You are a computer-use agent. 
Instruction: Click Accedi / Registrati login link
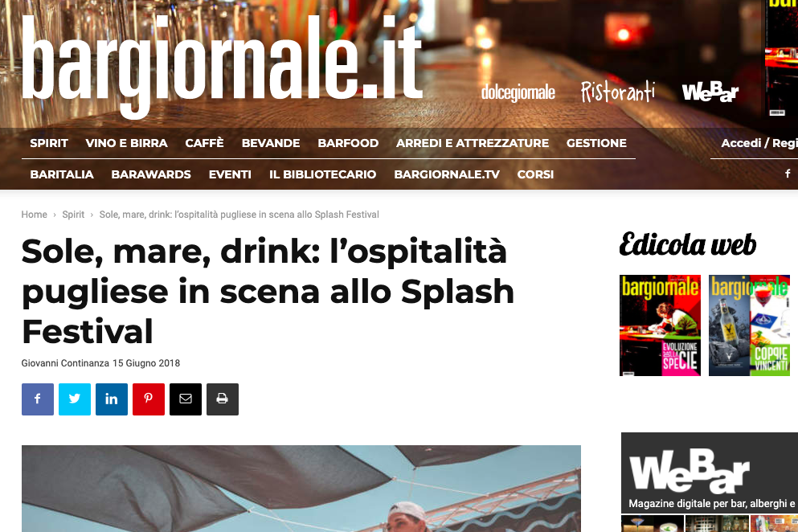759,143
